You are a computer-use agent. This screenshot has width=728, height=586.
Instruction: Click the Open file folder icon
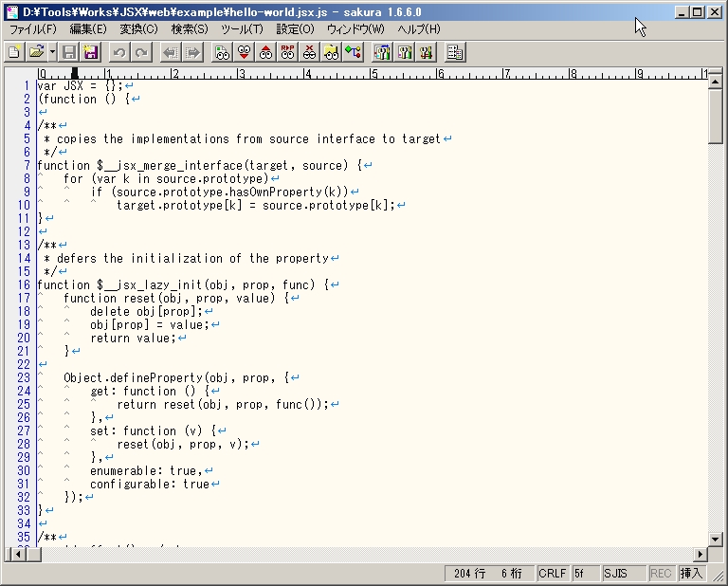(36, 52)
